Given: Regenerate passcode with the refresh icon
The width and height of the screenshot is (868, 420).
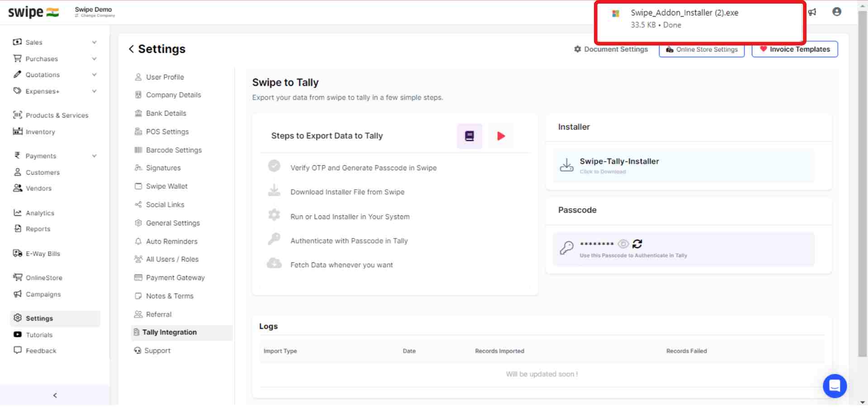Looking at the screenshot, I should point(637,244).
